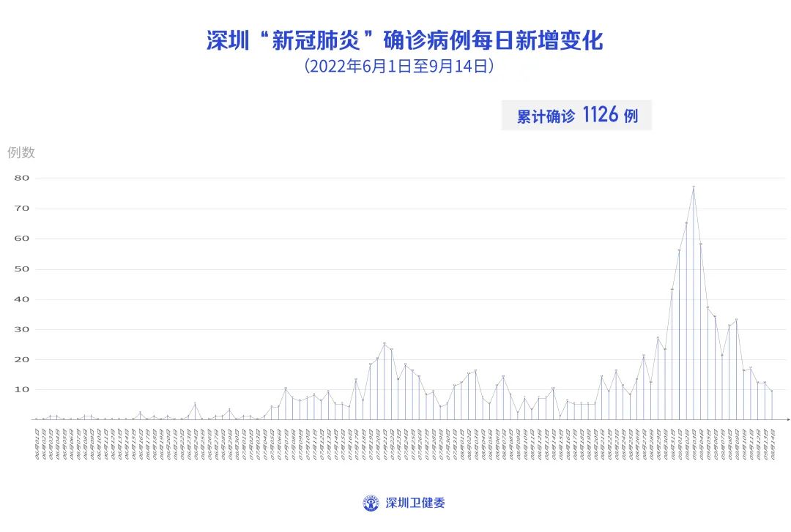Click the 80 tick on the y-axis
Screen dimensions: 791x532
click(x=21, y=178)
